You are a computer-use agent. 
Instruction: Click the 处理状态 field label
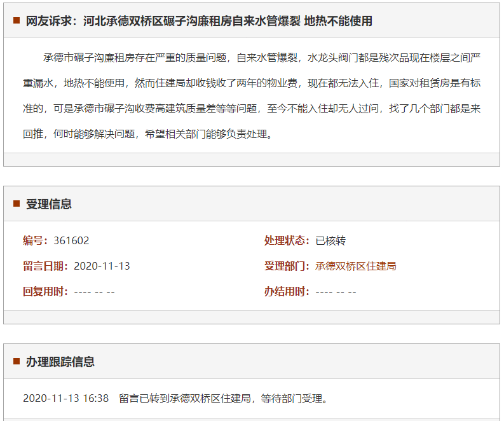click(x=287, y=240)
